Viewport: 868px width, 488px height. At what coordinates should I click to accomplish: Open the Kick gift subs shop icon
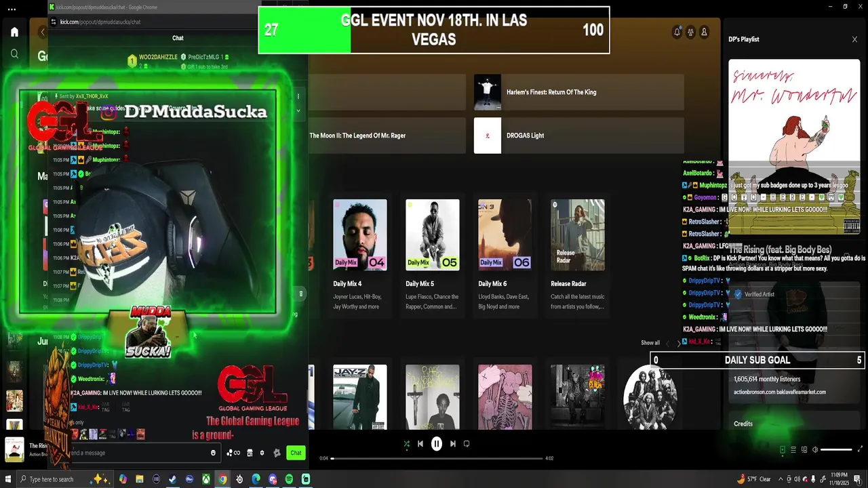(x=249, y=453)
